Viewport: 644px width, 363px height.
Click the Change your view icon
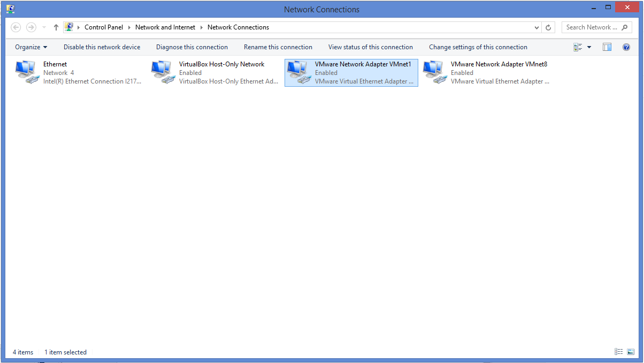click(x=578, y=47)
